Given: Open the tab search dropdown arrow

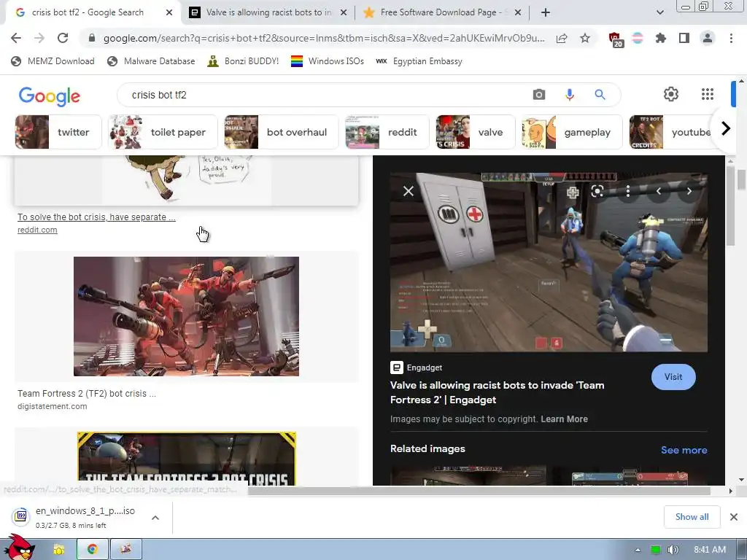Looking at the screenshot, I should click(x=660, y=13).
